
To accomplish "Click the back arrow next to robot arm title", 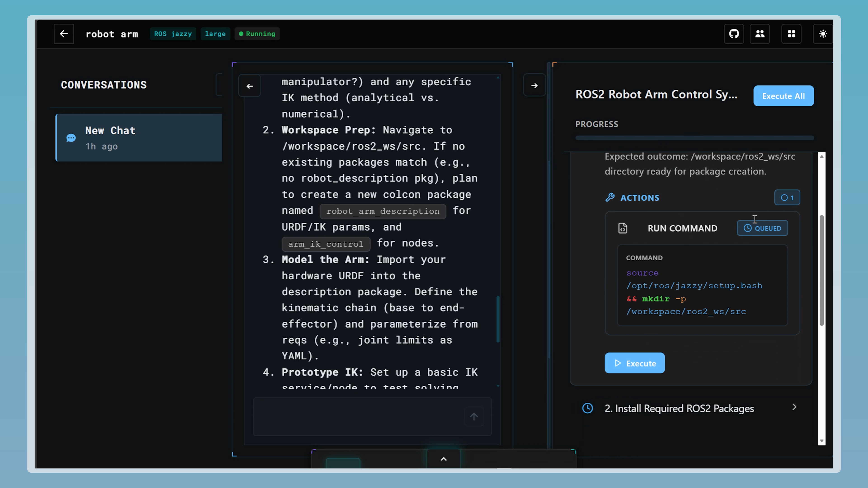I will click(x=64, y=34).
